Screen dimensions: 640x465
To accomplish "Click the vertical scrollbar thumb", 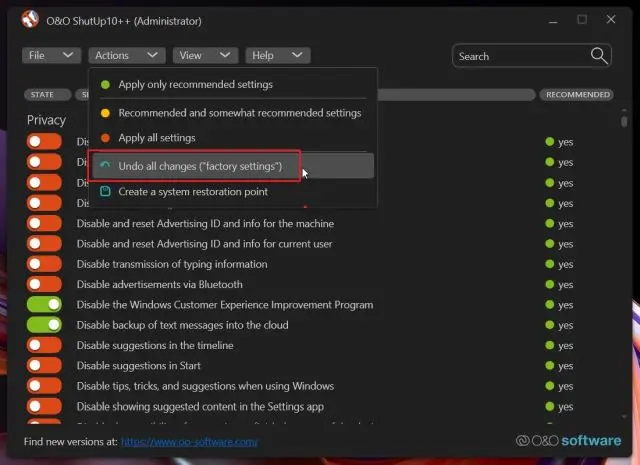I will pos(624,122).
